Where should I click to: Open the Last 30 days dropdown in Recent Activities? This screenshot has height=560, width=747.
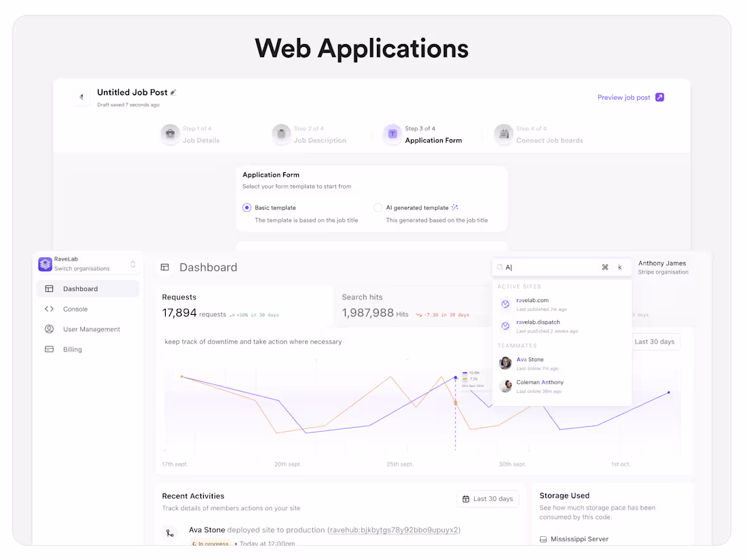point(488,499)
